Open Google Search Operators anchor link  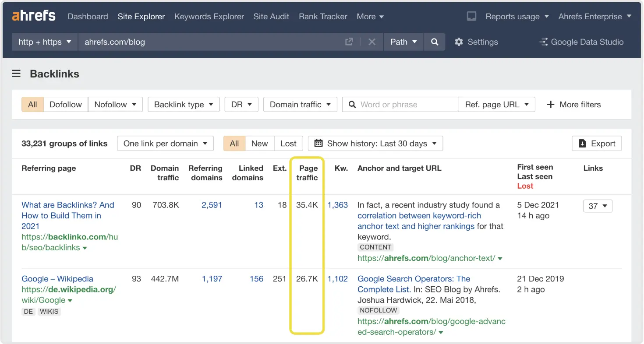point(414,284)
